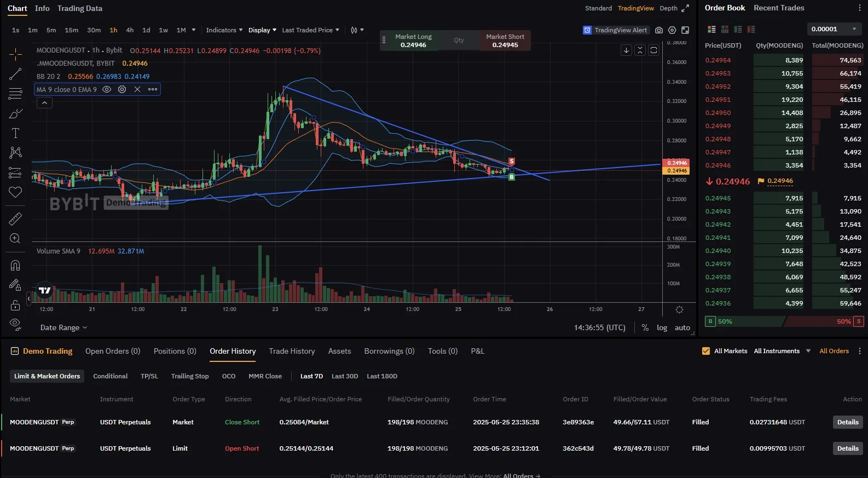Select the text annotation tool

15,133
